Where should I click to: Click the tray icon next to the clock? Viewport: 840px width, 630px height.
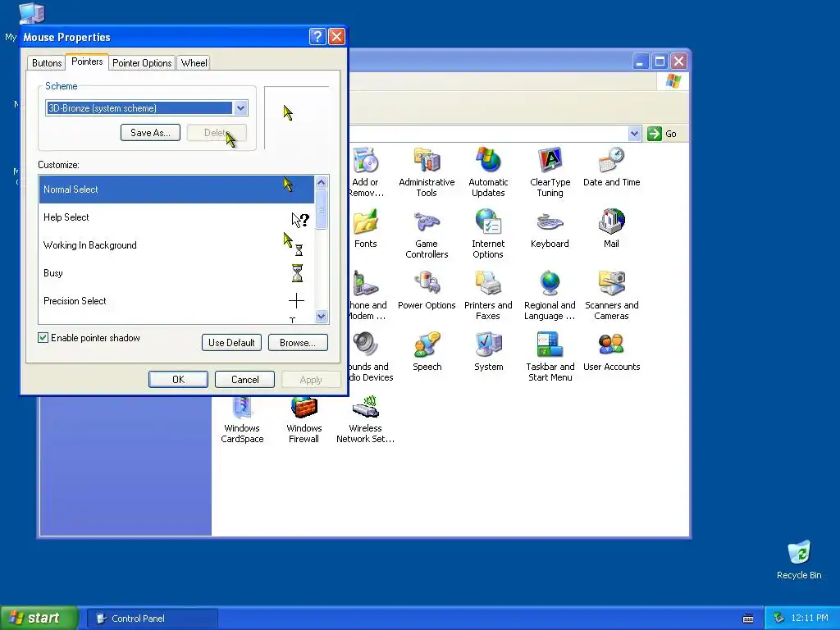tap(778, 619)
